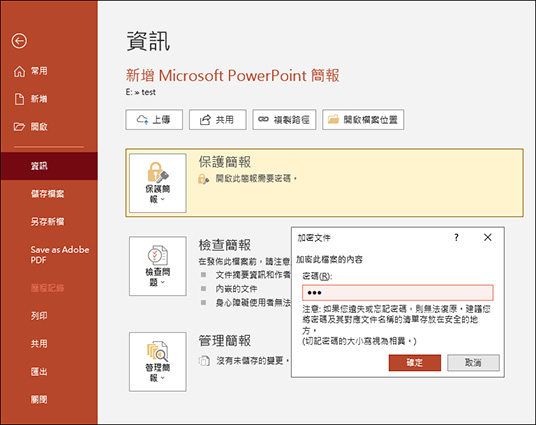Click the padlock and key icon
Screen dimensions: 536x425
point(158,172)
